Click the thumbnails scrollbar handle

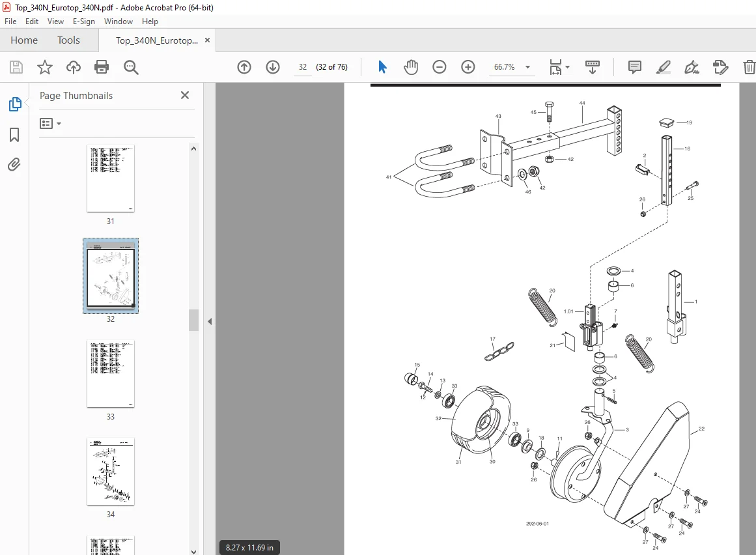click(x=194, y=320)
